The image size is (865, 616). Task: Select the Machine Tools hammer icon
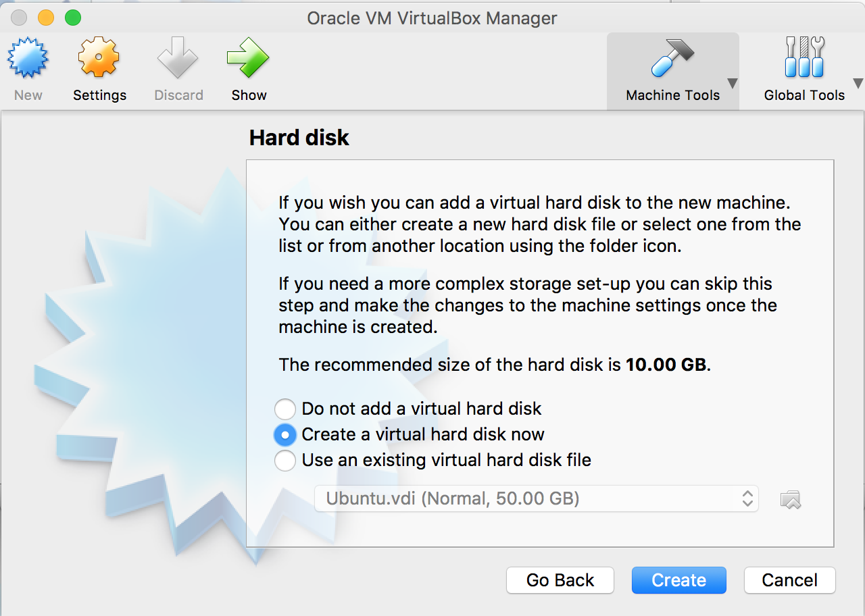coord(672,59)
